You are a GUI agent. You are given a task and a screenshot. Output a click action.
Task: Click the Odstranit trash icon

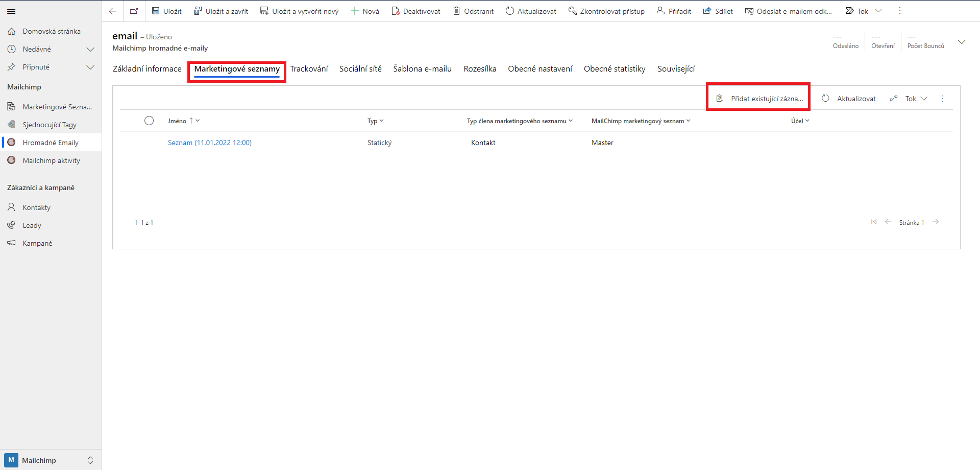pyautogui.click(x=456, y=11)
